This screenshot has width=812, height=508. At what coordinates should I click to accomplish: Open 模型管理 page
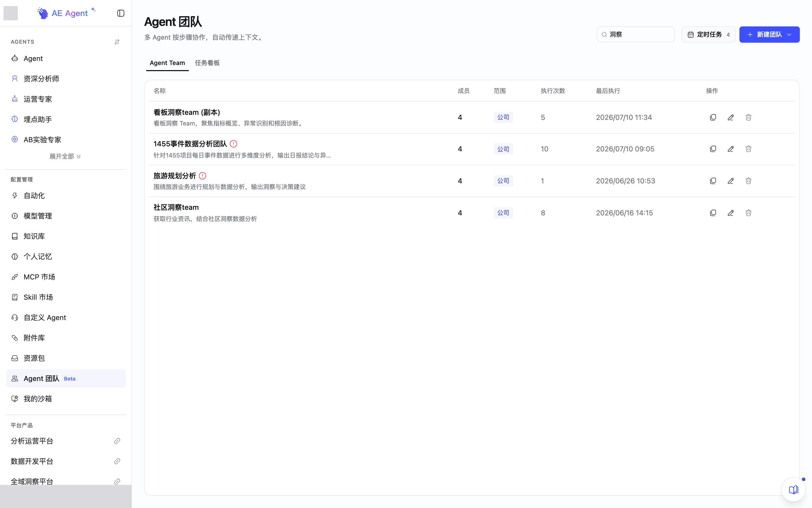coord(66,216)
